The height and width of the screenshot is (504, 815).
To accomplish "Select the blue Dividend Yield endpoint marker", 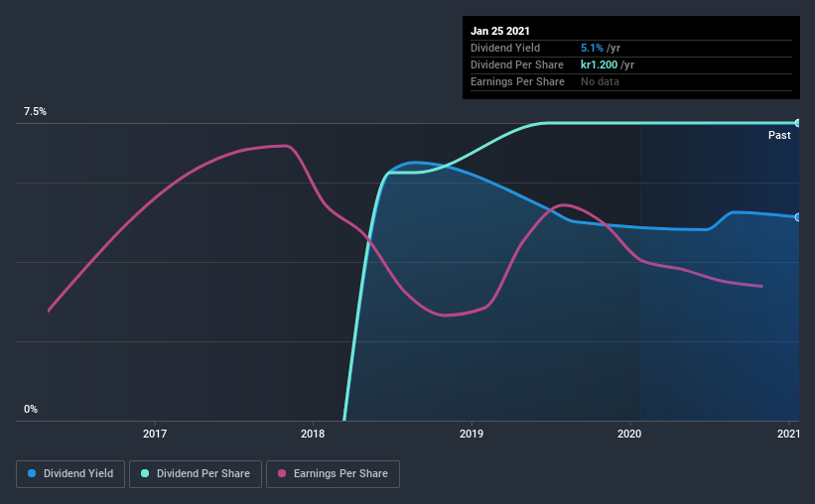I will (x=798, y=217).
